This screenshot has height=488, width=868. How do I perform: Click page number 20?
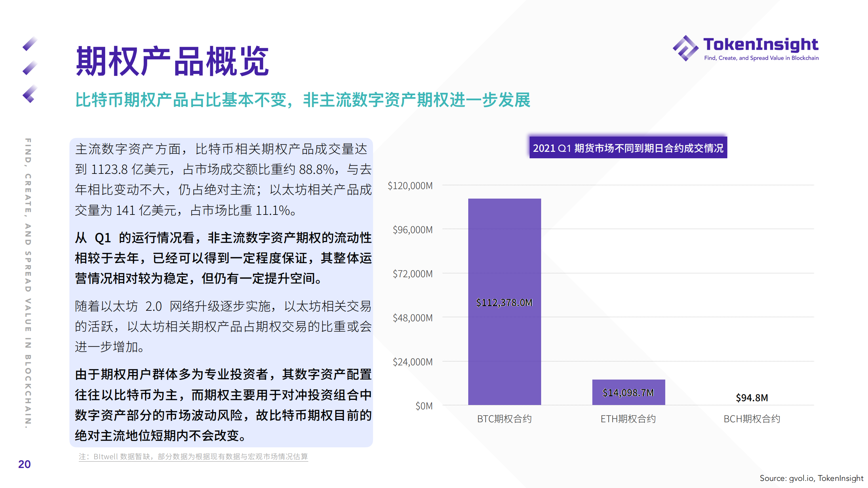tap(24, 464)
